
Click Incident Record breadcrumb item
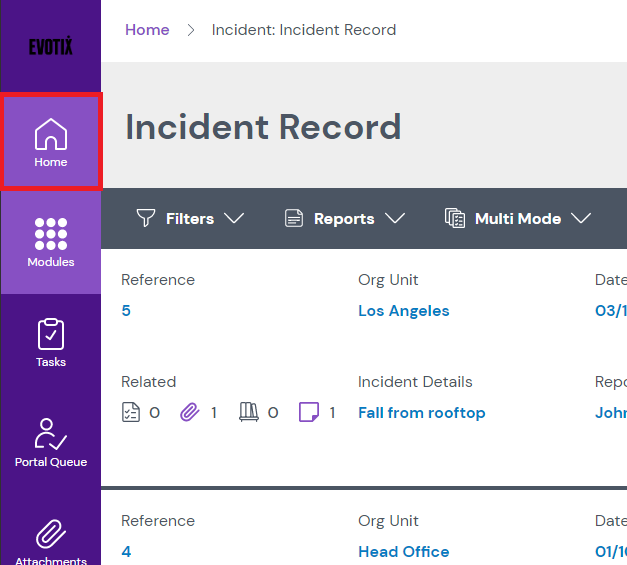(304, 30)
